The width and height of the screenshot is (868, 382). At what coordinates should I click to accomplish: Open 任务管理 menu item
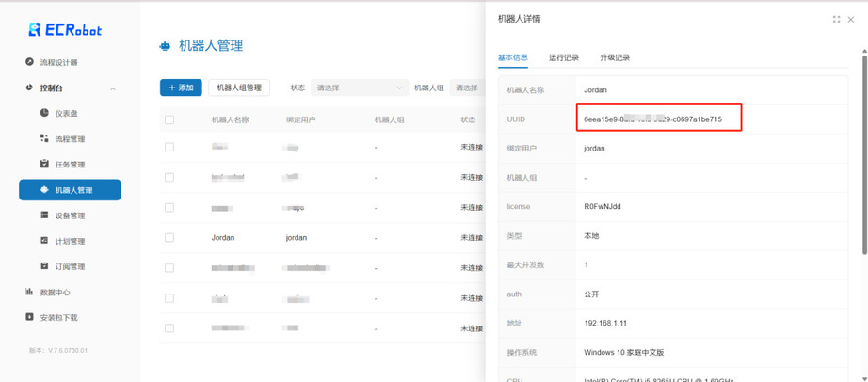coord(70,165)
